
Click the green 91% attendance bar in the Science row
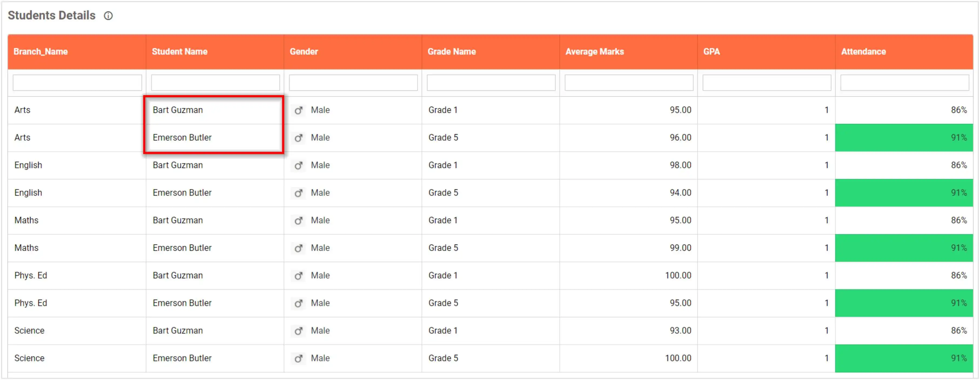click(905, 358)
